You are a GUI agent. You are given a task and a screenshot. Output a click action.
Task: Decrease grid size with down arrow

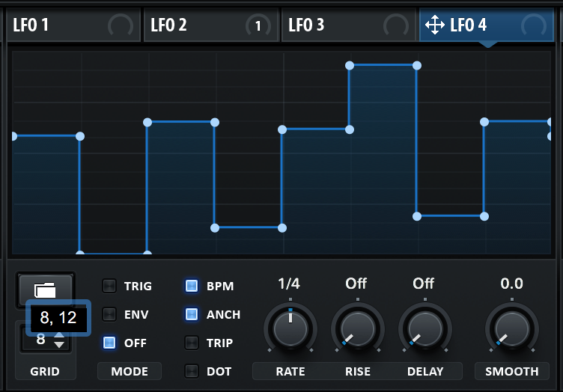(59, 345)
